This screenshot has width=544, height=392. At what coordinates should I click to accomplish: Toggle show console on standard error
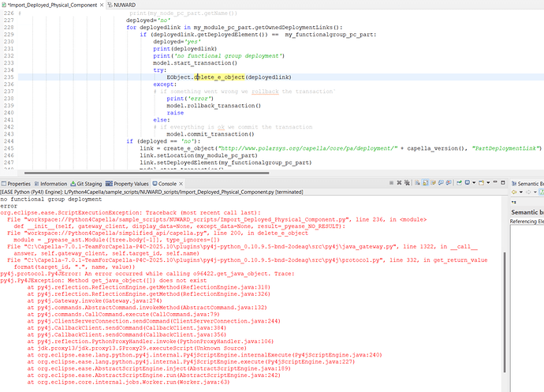pyautogui.click(x=449, y=183)
